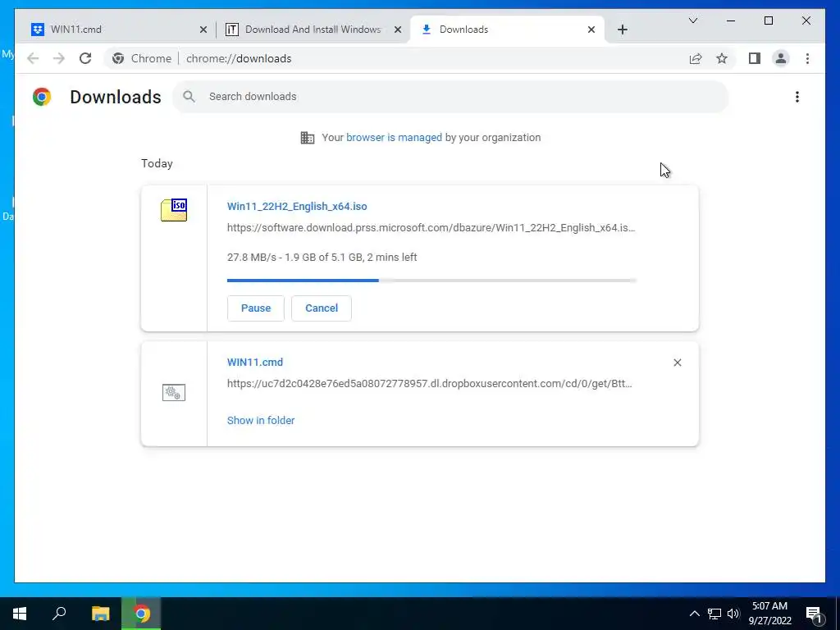This screenshot has height=630, width=840.
Task: Click the dropboxusercontent.com source URL
Action: [x=429, y=384]
